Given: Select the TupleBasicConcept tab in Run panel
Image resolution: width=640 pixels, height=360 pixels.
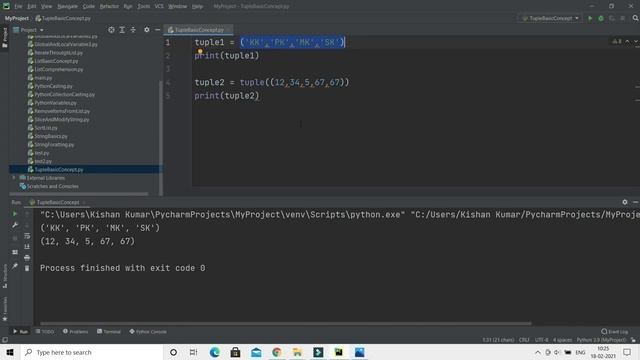Looking at the screenshot, I should [58, 202].
